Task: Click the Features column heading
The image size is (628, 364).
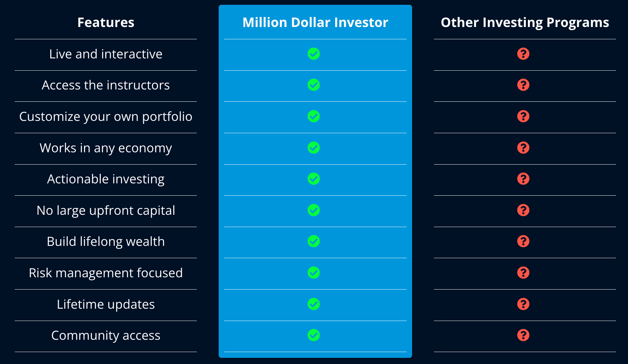Action: pos(106,23)
